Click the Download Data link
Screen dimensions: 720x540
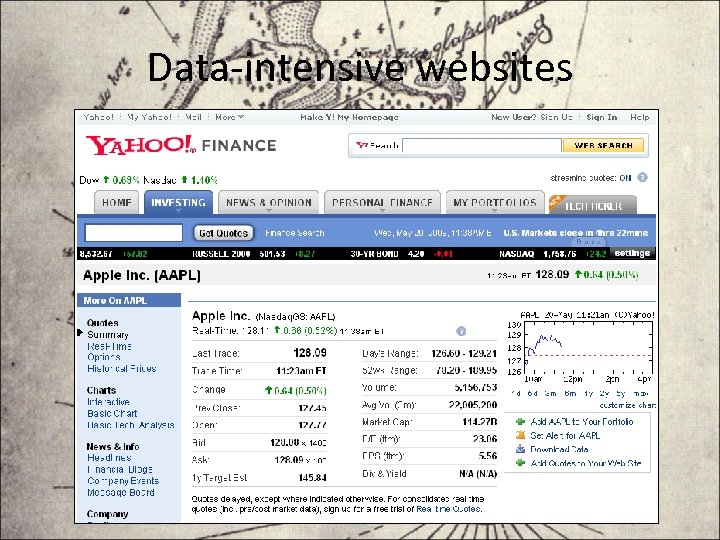(x=559, y=449)
